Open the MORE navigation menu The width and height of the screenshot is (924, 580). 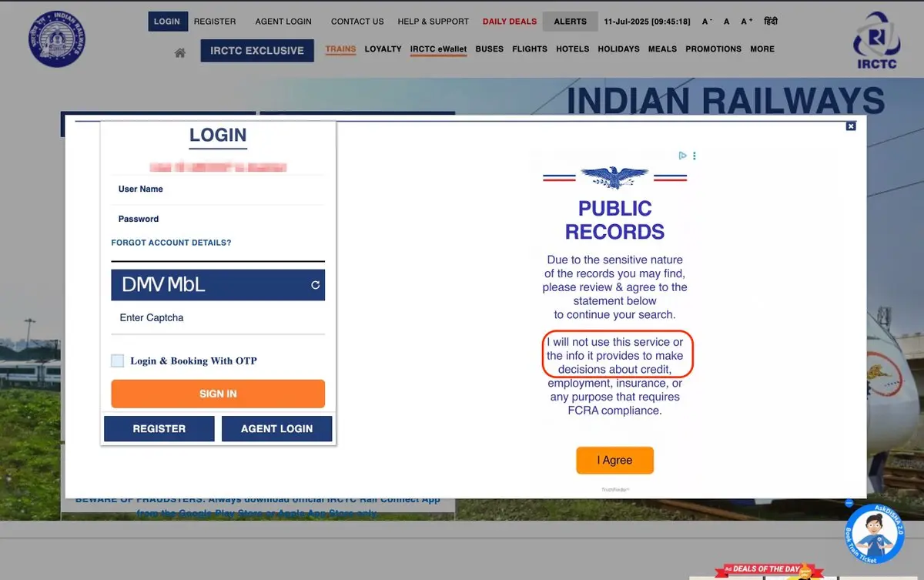tap(762, 49)
